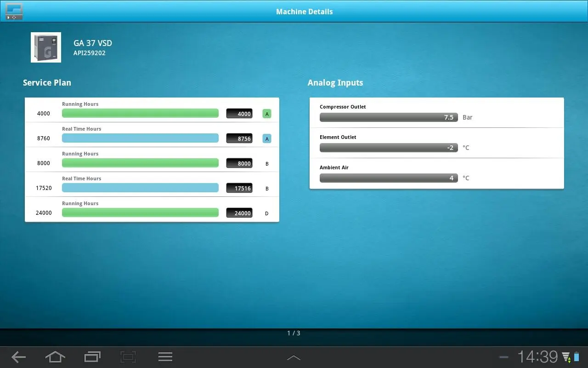Open the 14:39 system clock panel

click(x=537, y=357)
